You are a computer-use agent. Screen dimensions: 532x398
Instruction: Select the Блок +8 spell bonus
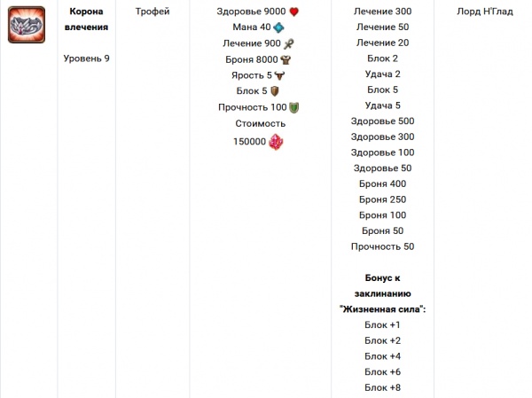click(x=382, y=387)
